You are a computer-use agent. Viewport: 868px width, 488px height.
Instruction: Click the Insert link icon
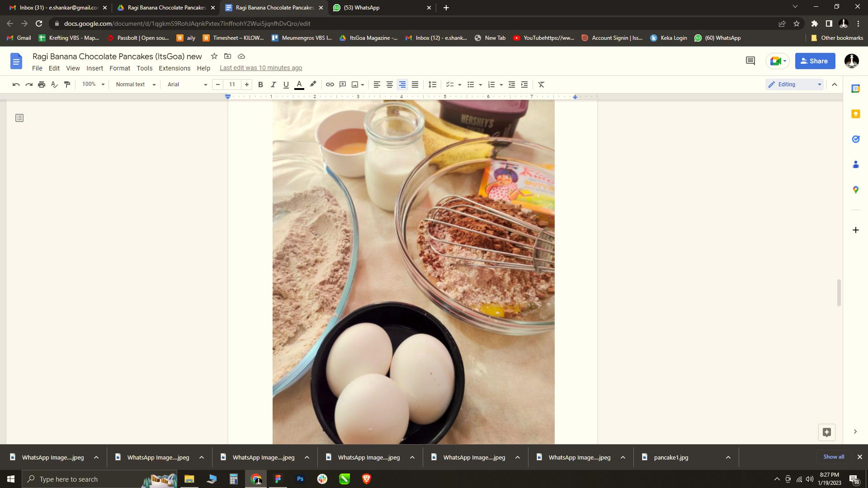(330, 84)
